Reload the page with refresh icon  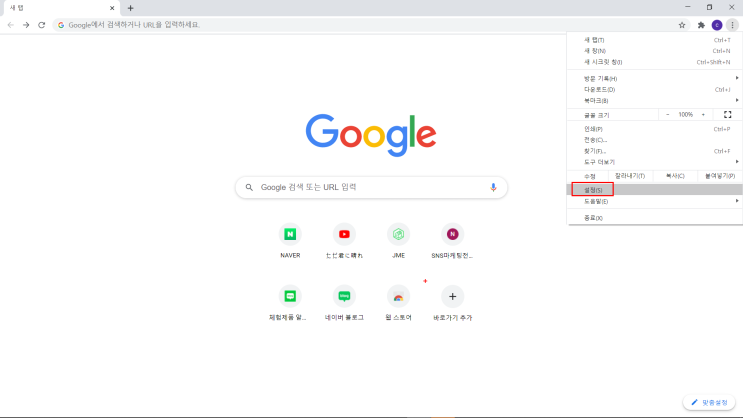tap(42, 25)
